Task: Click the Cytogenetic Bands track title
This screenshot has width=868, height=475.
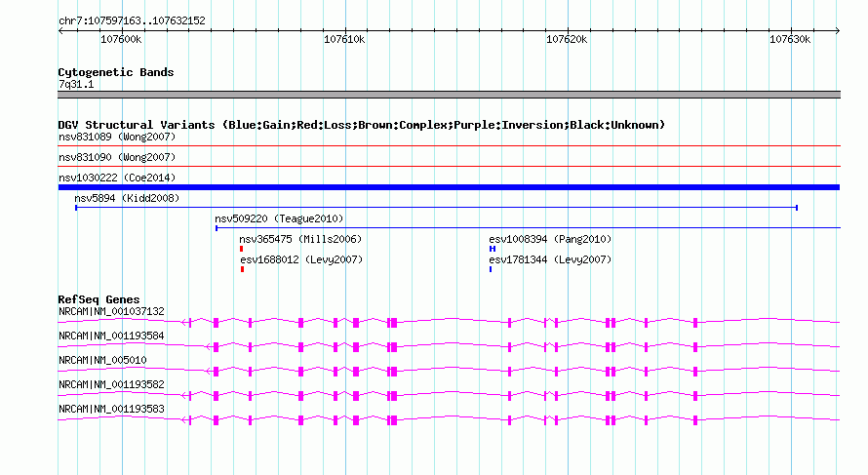Action: [x=116, y=72]
